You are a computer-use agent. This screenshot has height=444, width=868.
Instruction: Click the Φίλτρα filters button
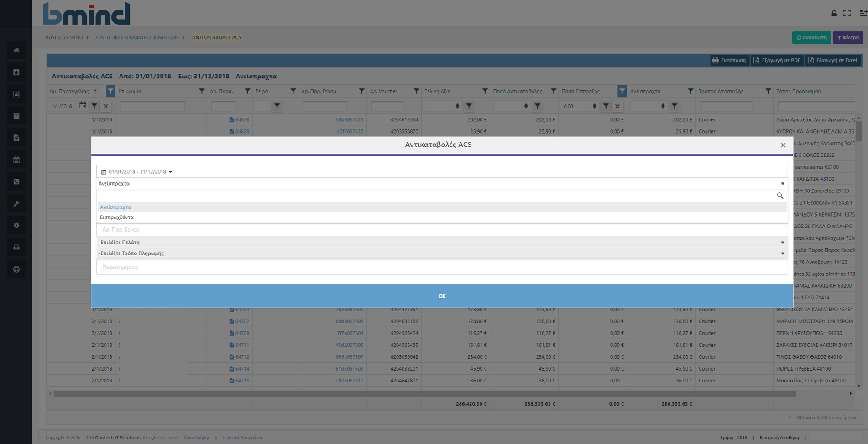848,37
